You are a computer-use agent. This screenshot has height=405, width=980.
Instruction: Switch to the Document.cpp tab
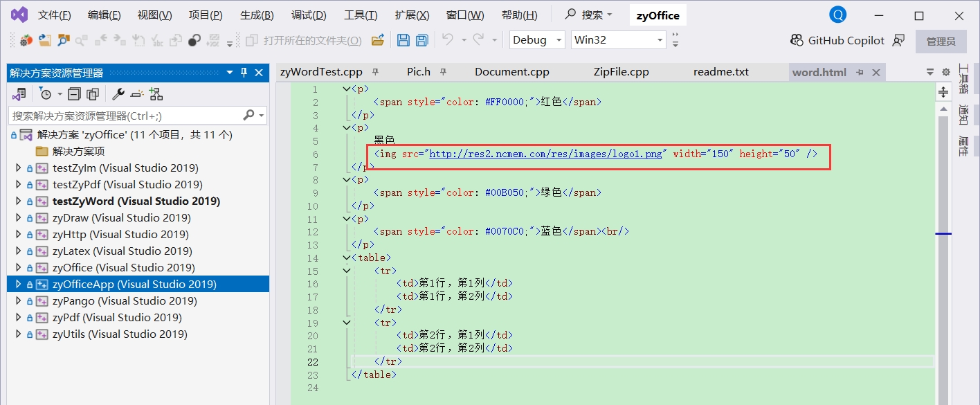pyautogui.click(x=511, y=72)
